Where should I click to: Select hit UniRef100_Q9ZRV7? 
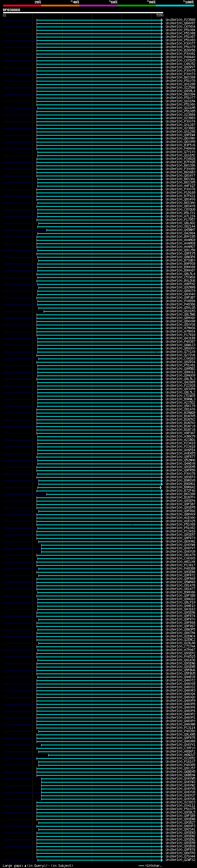[180, 67]
